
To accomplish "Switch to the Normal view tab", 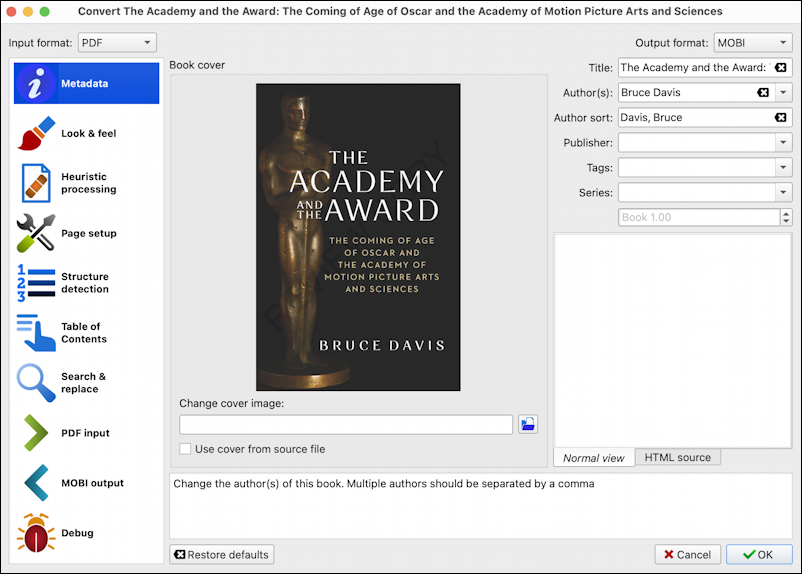I will pyautogui.click(x=593, y=458).
